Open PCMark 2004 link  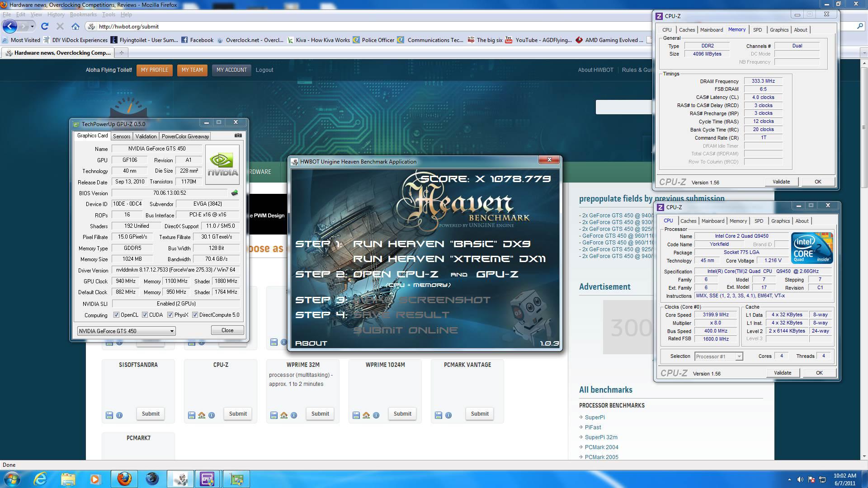[x=601, y=447]
